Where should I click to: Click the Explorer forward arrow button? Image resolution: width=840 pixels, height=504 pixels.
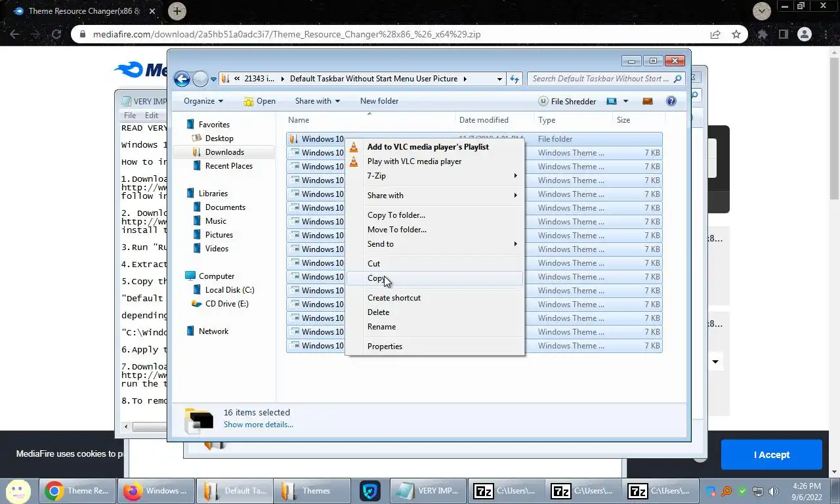[200, 79]
